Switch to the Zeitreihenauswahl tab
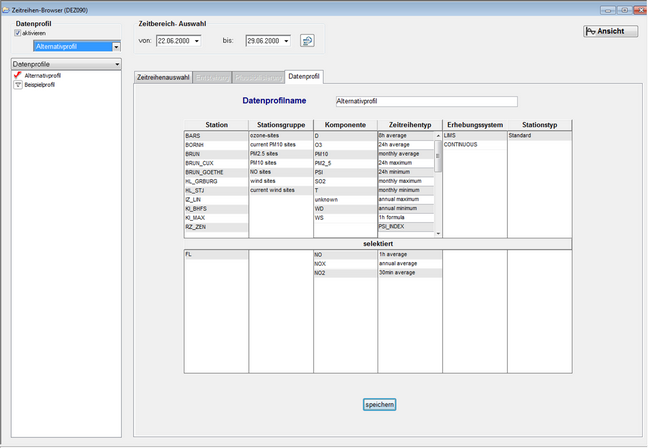 [x=163, y=76]
